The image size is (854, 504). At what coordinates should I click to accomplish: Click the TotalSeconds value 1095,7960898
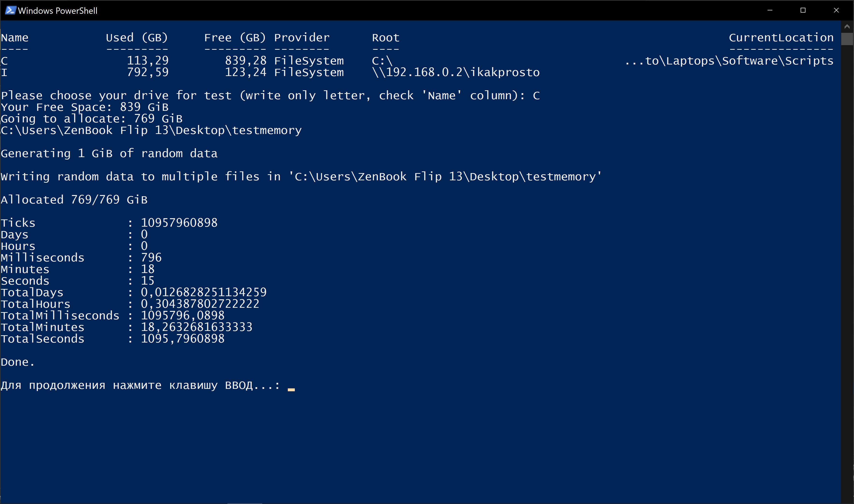coord(183,339)
